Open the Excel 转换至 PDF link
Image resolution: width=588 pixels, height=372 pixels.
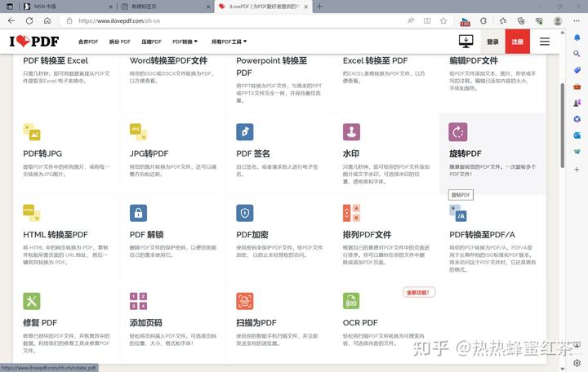click(x=375, y=60)
